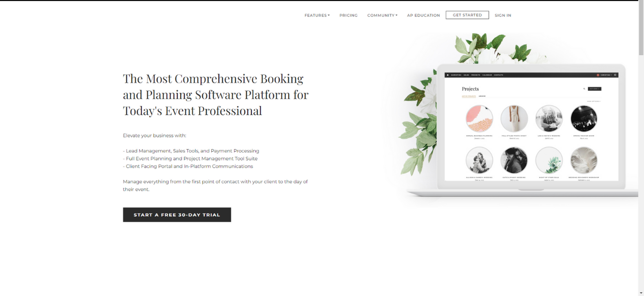Open the Christina user dropdown in mockup
The image size is (644, 296).
605,75
